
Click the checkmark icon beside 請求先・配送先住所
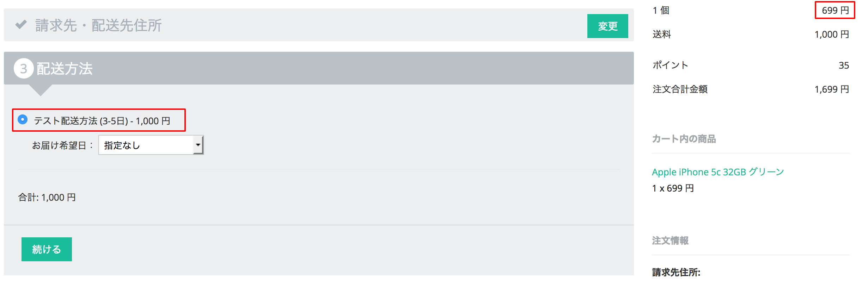(x=21, y=25)
